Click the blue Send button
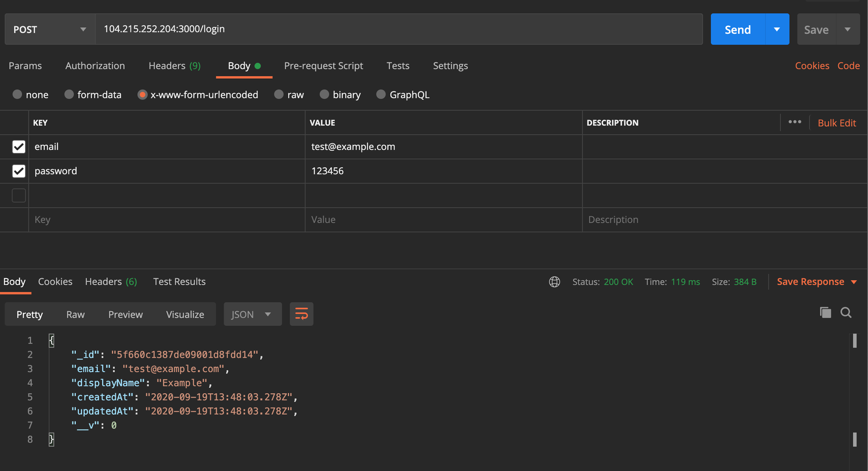Viewport: 868px width, 471px height. point(737,29)
